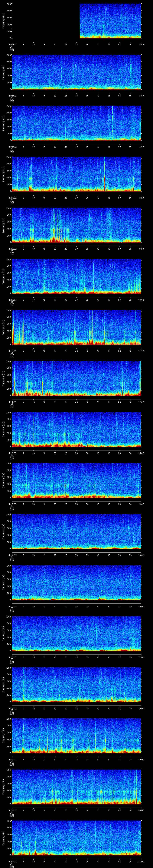The width and height of the screenshot is (153, 868).
Task: Open the spectrogram starting at 4:16:00
Action: tap(77, 633)
